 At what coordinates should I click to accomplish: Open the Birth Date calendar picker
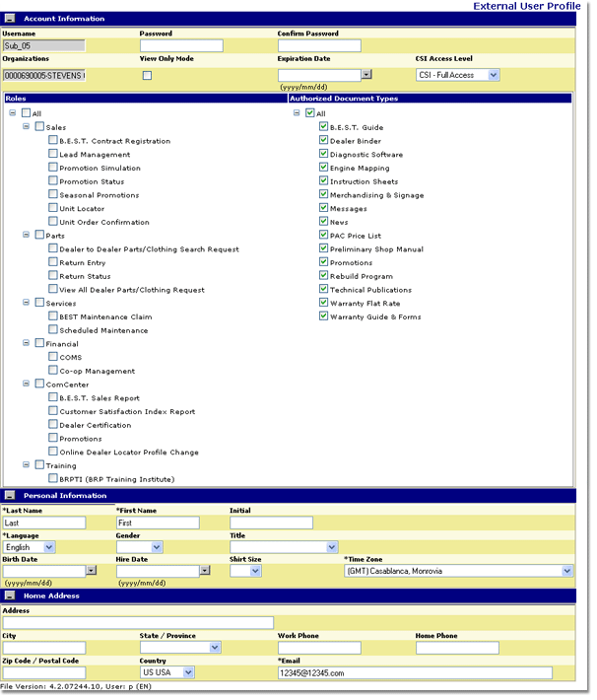tap(91, 570)
